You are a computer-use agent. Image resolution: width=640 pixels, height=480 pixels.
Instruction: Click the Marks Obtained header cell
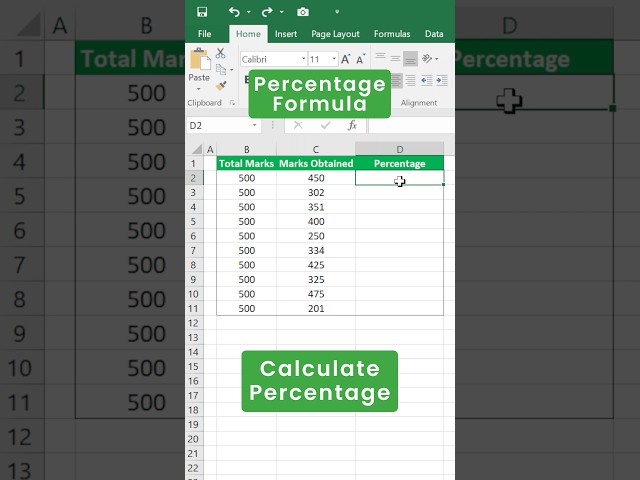pyautogui.click(x=316, y=163)
